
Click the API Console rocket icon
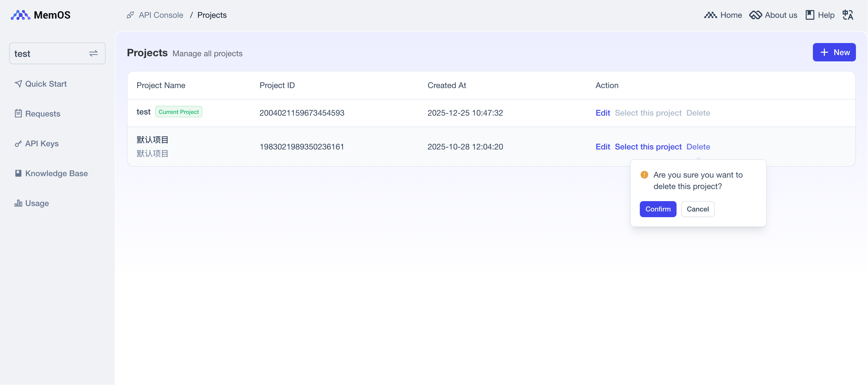point(130,15)
